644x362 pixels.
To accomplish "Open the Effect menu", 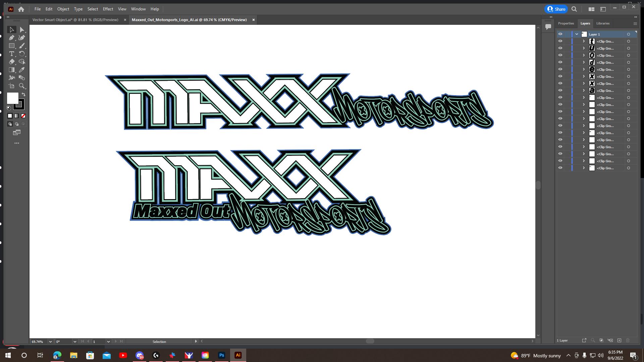I will (108, 9).
